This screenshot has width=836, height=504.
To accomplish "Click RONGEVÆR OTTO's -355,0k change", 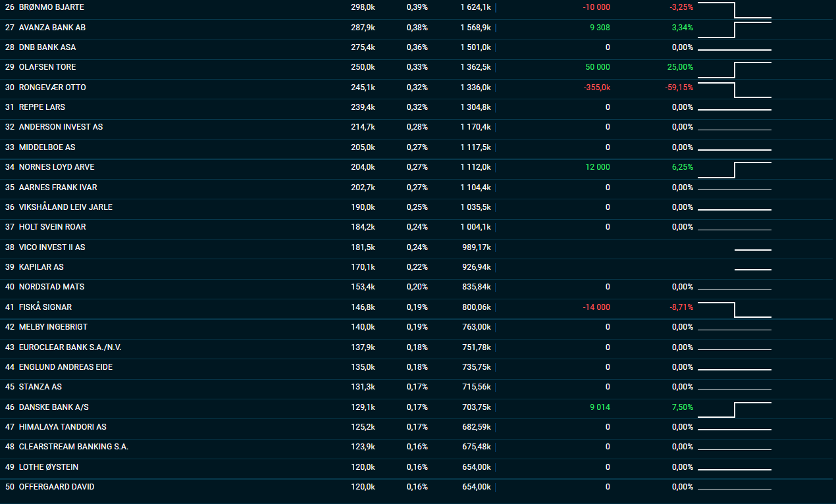I will [x=597, y=88].
